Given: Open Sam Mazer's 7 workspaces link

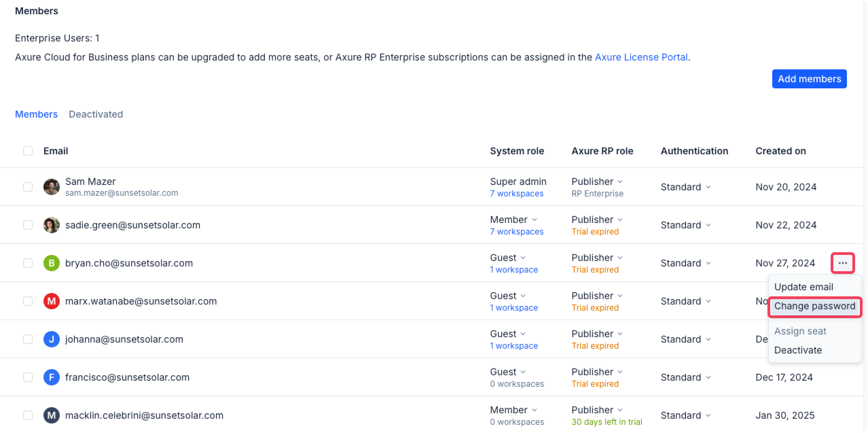Looking at the screenshot, I should (x=517, y=193).
